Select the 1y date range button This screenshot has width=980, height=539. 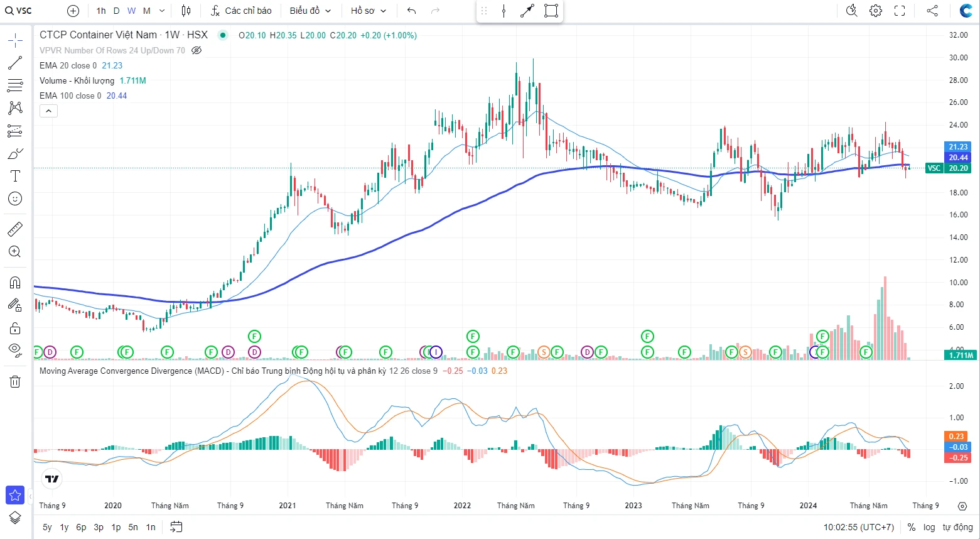pyautogui.click(x=64, y=527)
